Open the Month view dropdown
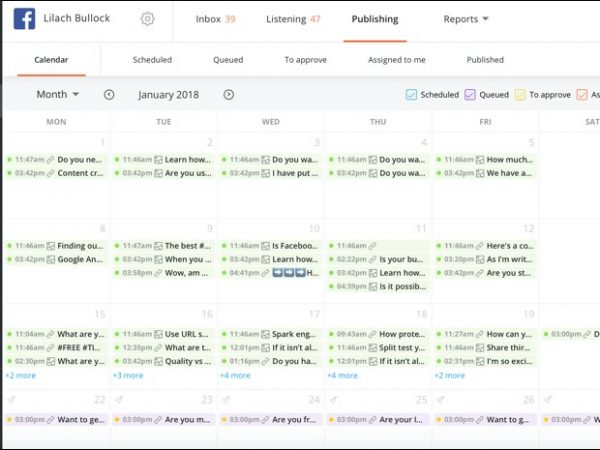 tap(57, 95)
